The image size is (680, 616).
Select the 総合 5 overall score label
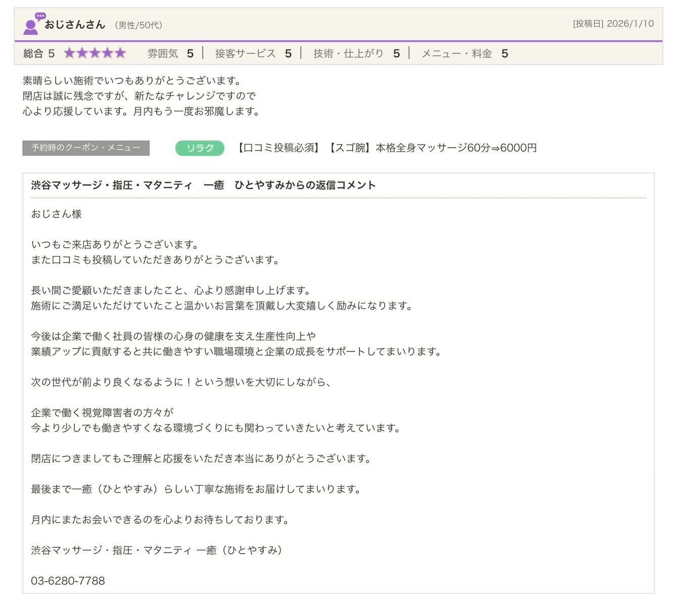(x=39, y=54)
